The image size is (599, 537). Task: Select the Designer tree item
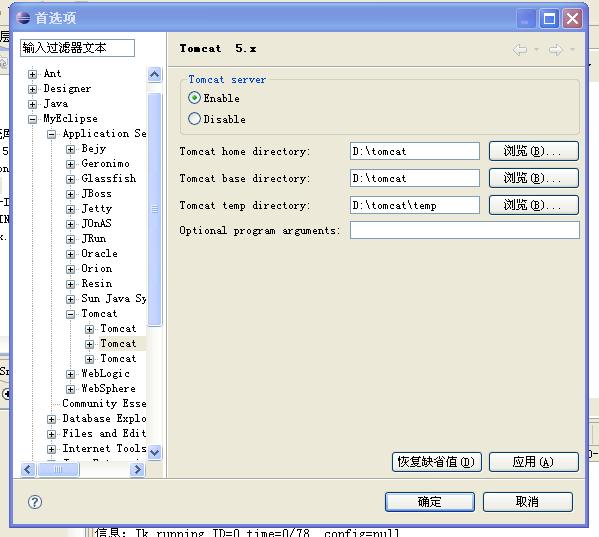[67, 89]
